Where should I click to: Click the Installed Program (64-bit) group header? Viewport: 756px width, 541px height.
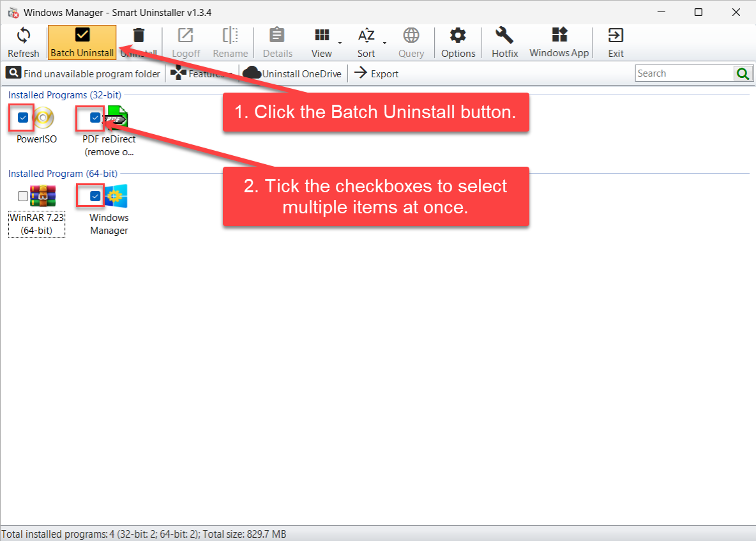pyautogui.click(x=63, y=174)
